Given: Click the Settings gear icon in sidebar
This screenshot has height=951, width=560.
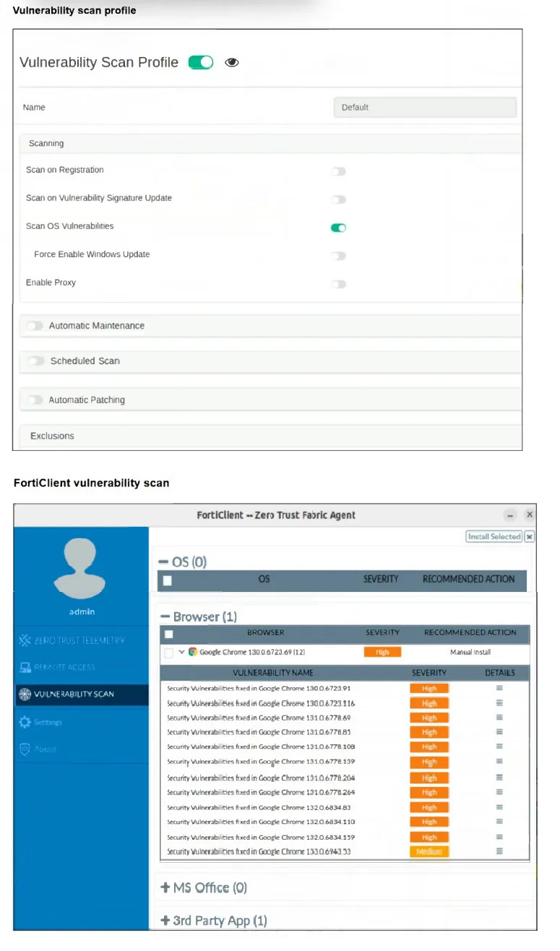Looking at the screenshot, I should pyautogui.click(x=25, y=722).
